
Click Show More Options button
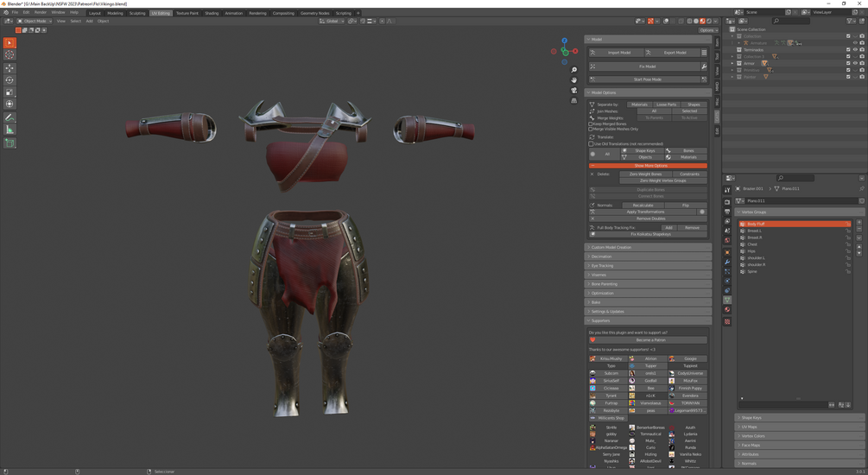point(648,166)
